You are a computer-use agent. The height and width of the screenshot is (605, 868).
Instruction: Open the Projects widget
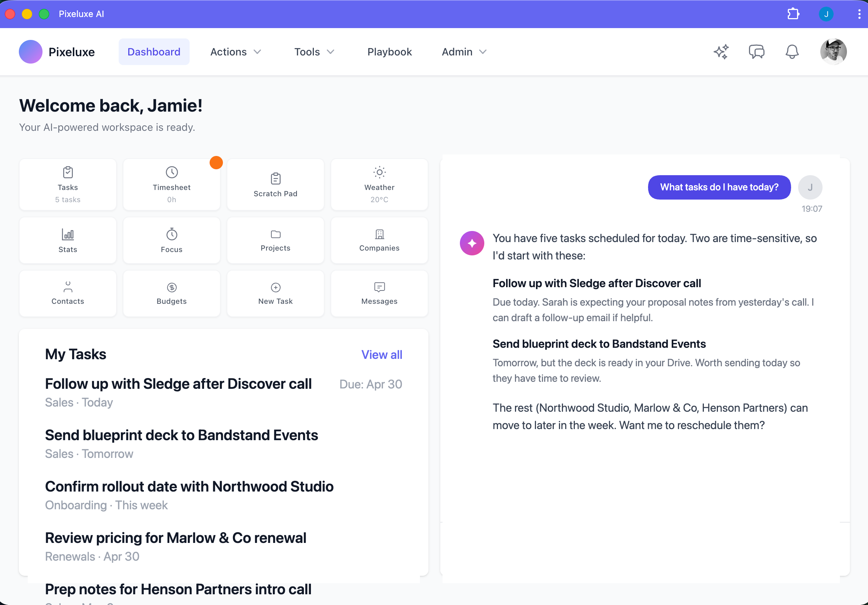click(275, 240)
